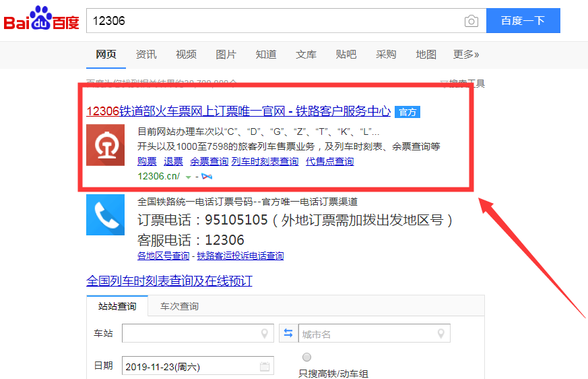Click the text 客服电话：12306
Screen dimensions: 588x379
[191, 239]
